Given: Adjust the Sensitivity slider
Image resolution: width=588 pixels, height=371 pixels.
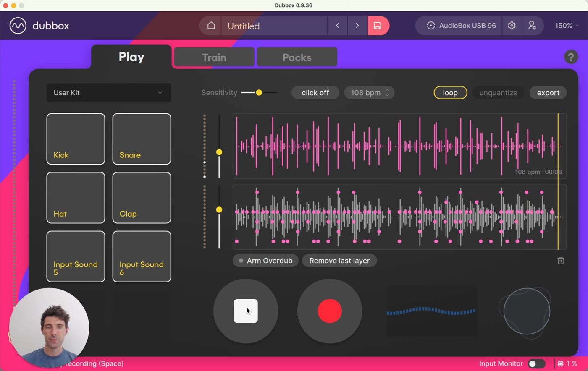Looking at the screenshot, I should coord(259,93).
